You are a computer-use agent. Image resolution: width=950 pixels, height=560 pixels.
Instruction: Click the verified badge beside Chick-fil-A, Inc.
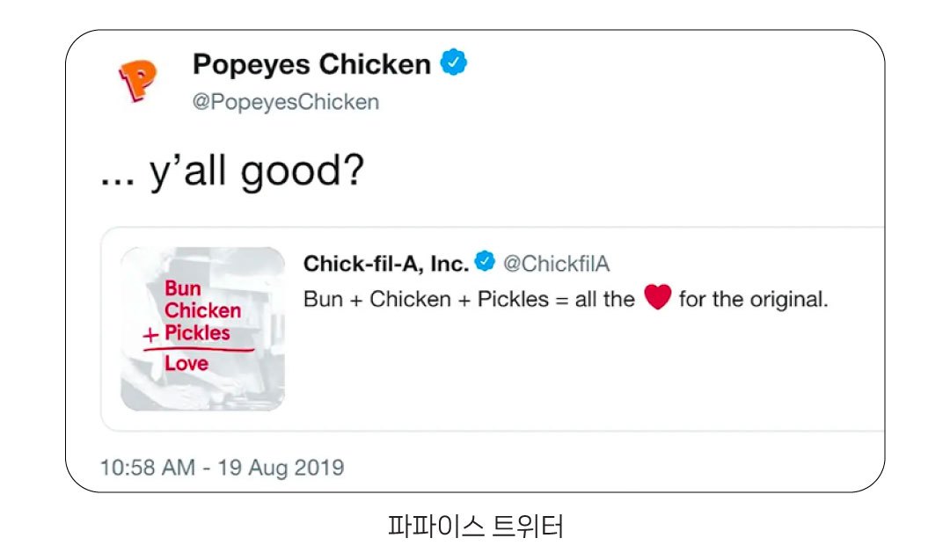485,262
